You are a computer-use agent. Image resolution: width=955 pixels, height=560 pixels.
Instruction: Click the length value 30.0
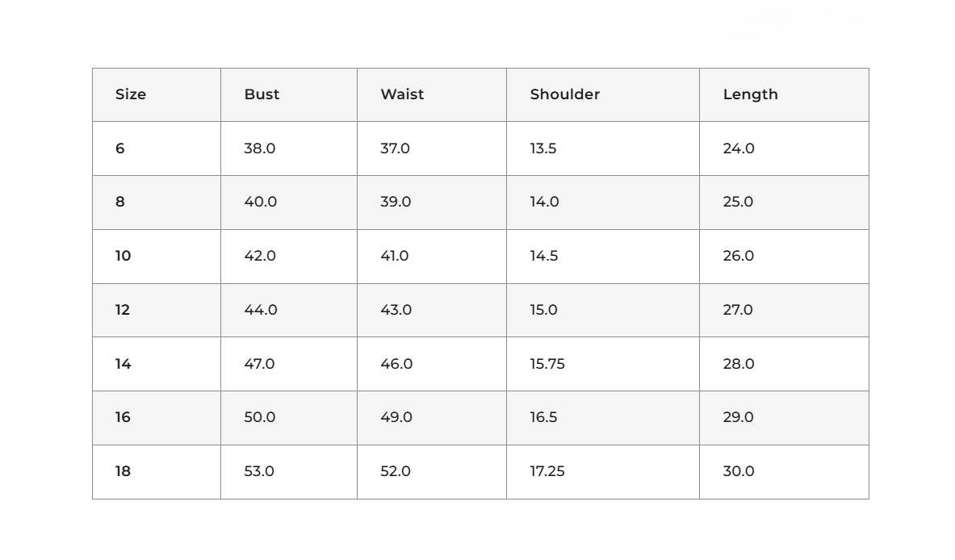click(x=738, y=471)
